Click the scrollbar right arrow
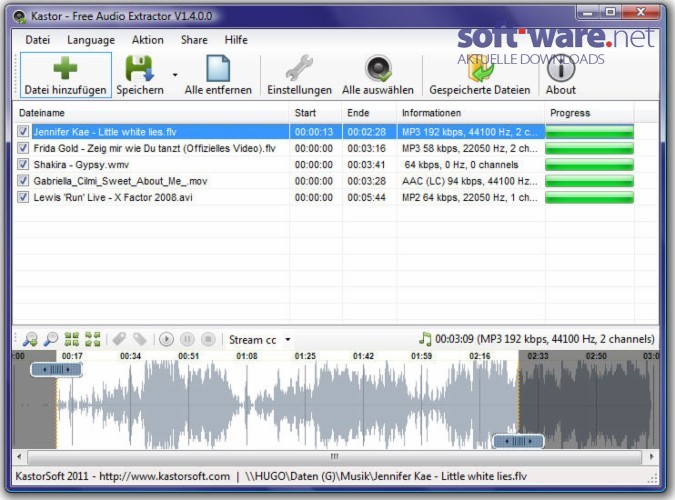675x500 pixels. (651, 456)
